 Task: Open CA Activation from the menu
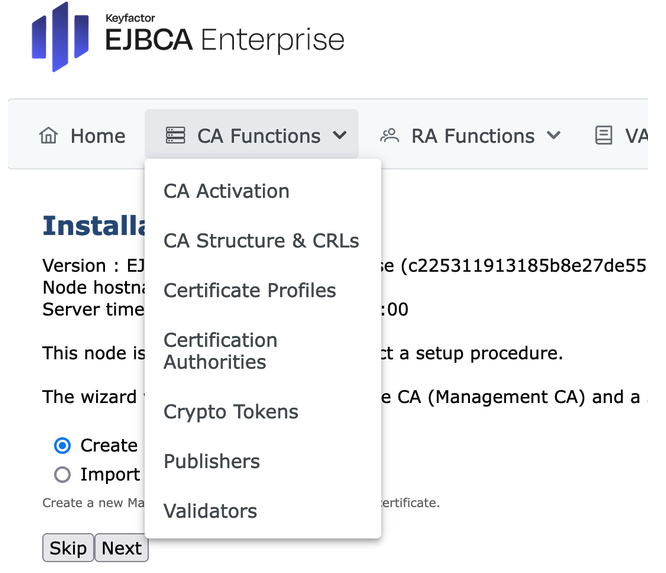point(226,191)
